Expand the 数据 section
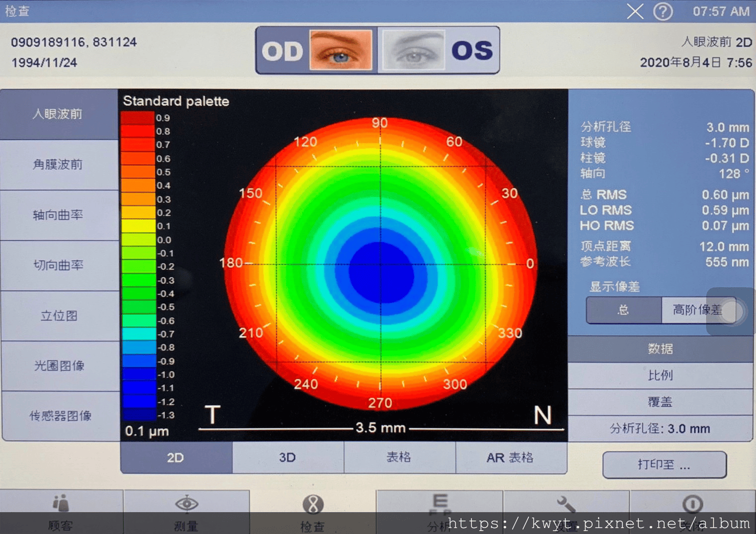 click(x=660, y=349)
